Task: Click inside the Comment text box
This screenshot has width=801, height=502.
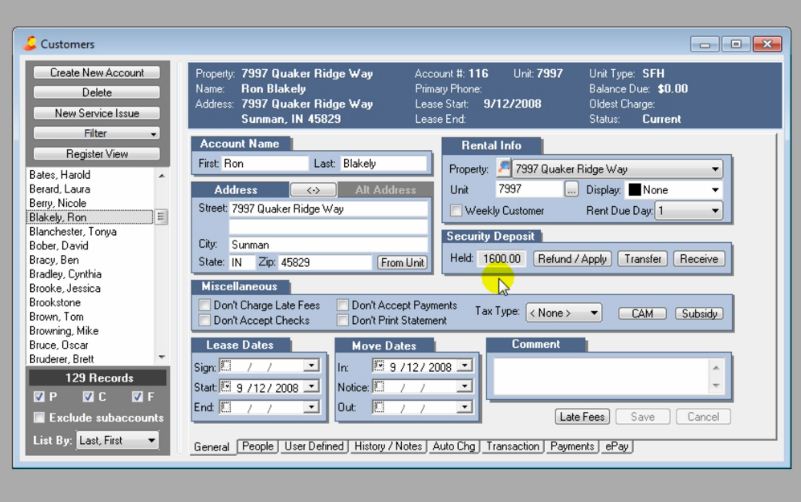Action: [x=601, y=377]
